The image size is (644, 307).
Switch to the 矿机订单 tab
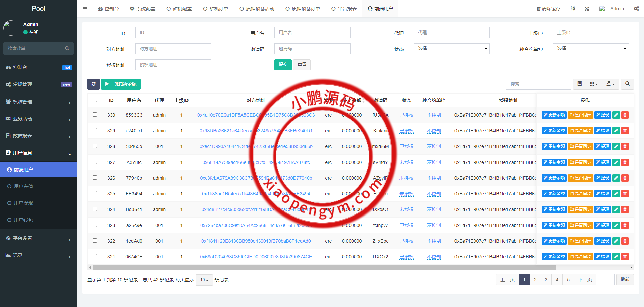pos(216,9)
